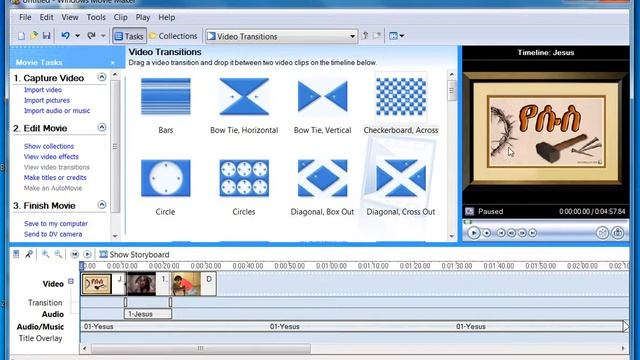The image size is (640, 360).
Task: Click the Rewind Timeline icon
Action: point(74,254)
